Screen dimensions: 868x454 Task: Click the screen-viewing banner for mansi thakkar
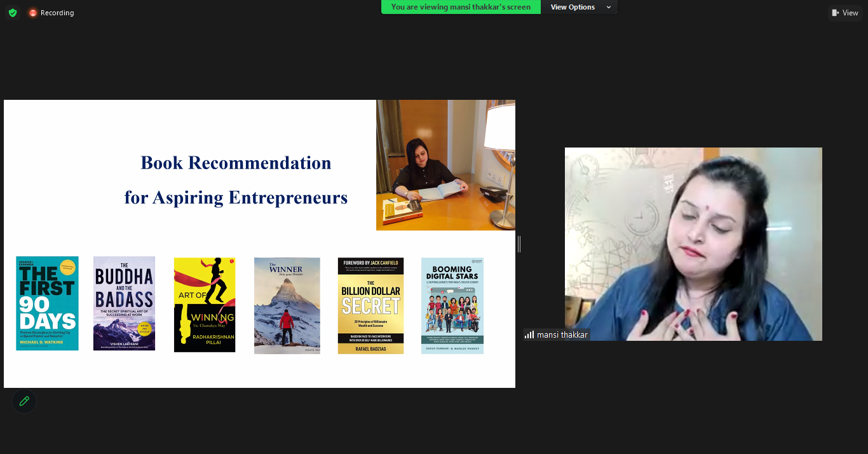click(461, 7)
